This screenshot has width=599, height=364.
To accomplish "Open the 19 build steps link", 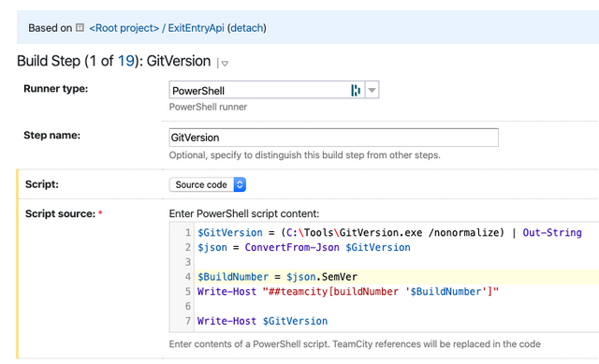I will [125, 61].
